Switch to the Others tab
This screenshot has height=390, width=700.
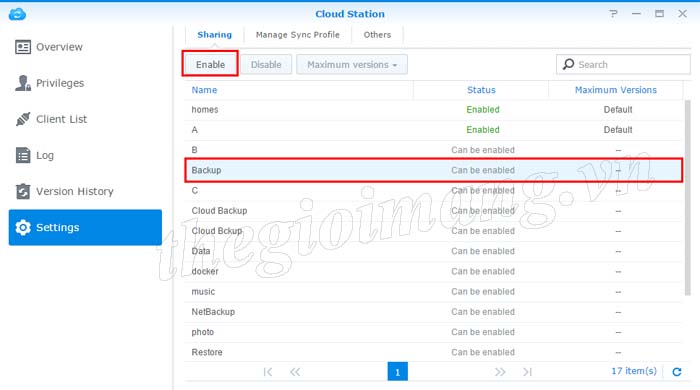point(377,35)
